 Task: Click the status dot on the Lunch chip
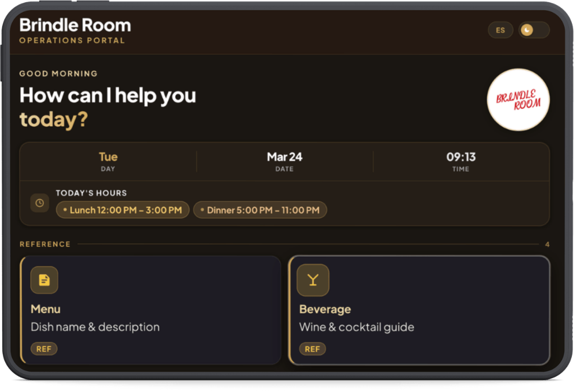[66, 210]
